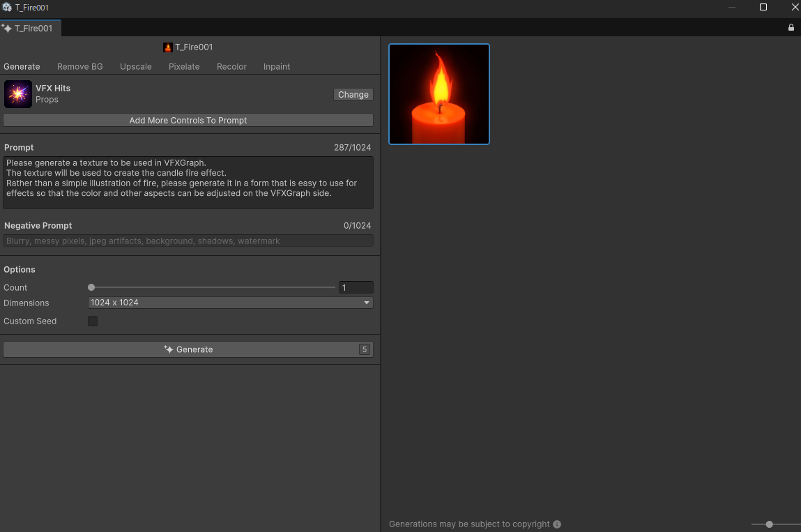Click the 287/1024 prompt character counter
The height and width of the screenshot is (532, 801).
coord(353,148)
